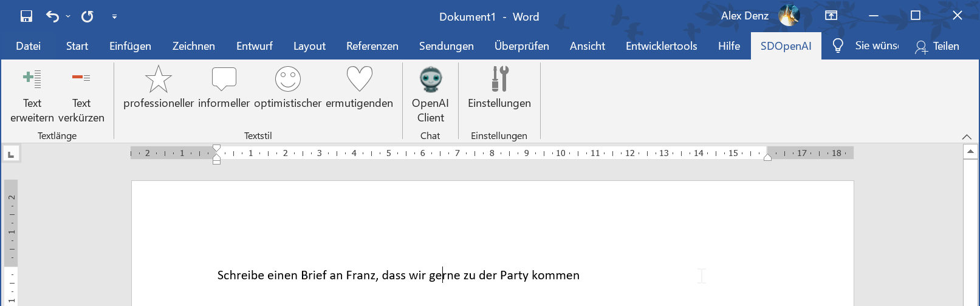
Task: Switch to the Einfügen tab
Action: pos(130,46)
